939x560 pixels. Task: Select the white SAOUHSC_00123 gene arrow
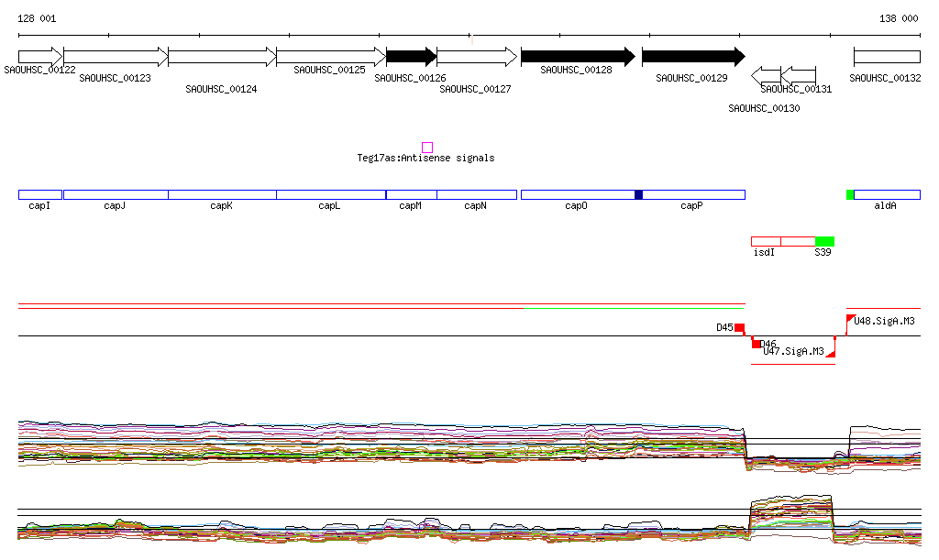point(116,57)
